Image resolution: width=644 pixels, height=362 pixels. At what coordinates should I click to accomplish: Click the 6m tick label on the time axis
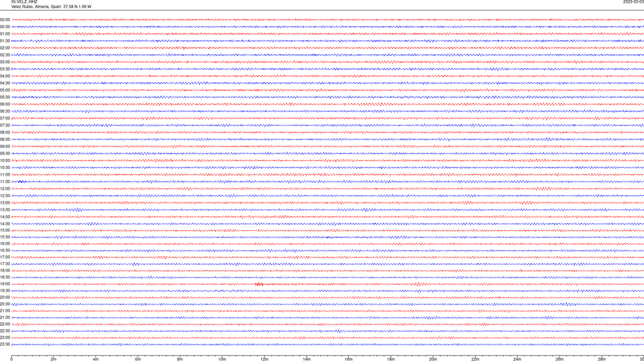[x=138, y=359]
